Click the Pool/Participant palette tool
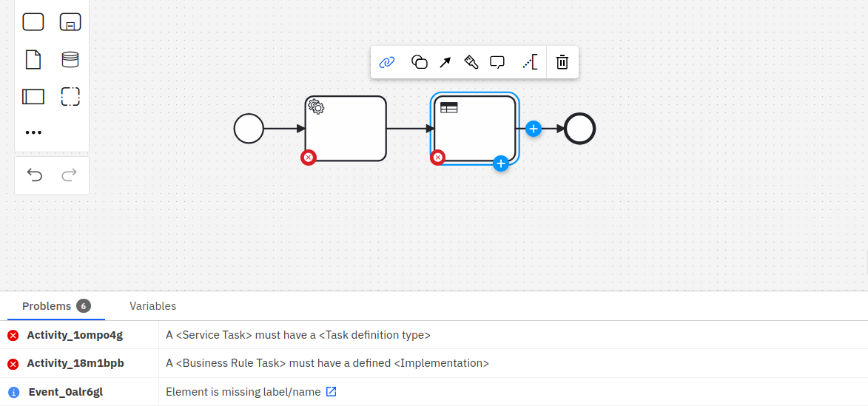The height and width of the screenshot is (406, 868). (x=33, y=96)
